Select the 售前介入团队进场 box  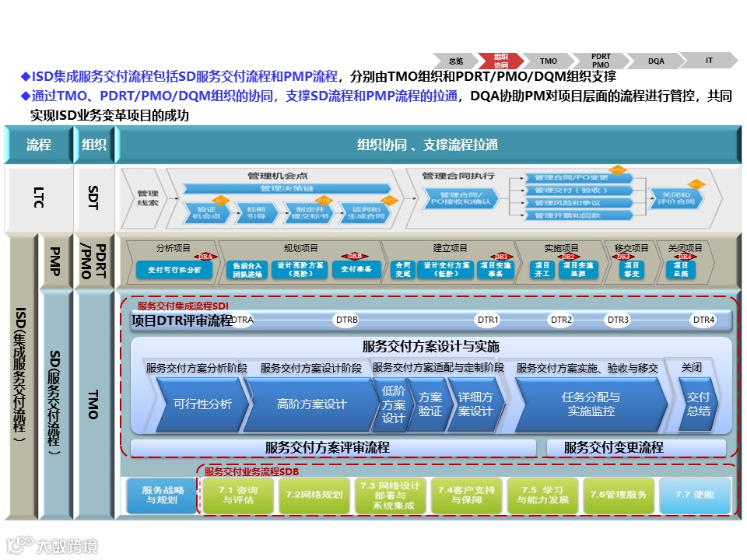[x=247, y=270]
